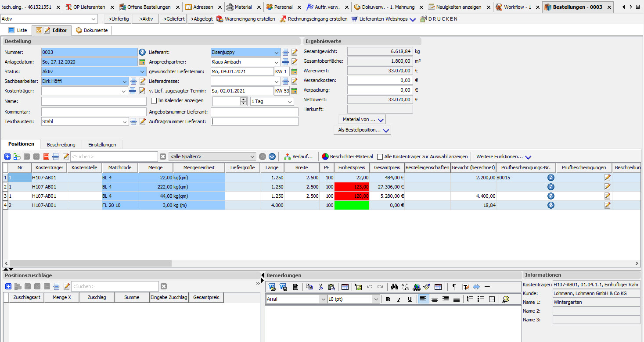Click the 'Beschichter-Material' button
Viewport: 644px width, 342px height.
pyautogui.click(x=347, y=157)
